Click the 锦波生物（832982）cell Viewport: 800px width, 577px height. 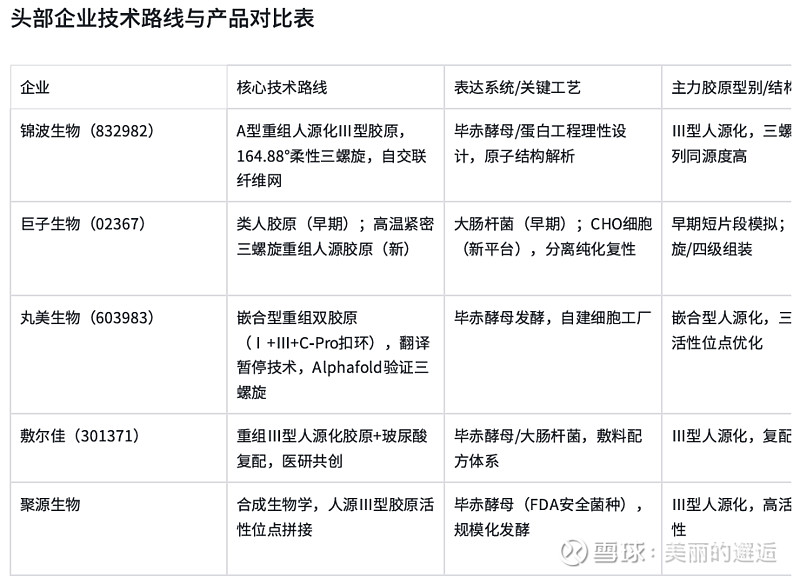(x=118, y=155)
